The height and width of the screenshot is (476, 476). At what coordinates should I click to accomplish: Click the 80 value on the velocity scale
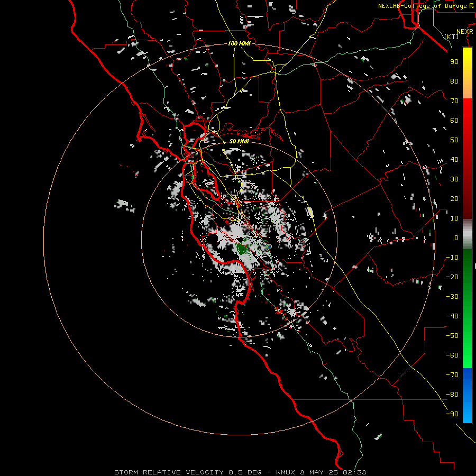coord(454,81)
